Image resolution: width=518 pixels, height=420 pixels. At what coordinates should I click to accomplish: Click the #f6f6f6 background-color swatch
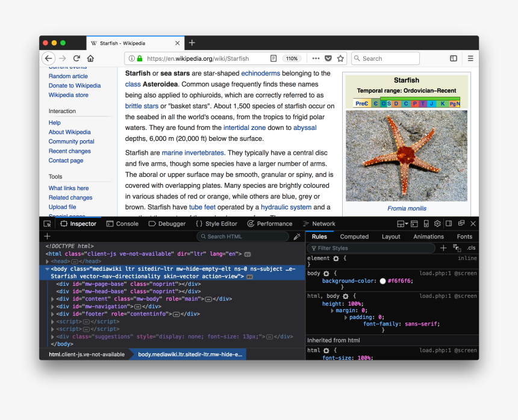pyautogui.click(x=382, y=281)
